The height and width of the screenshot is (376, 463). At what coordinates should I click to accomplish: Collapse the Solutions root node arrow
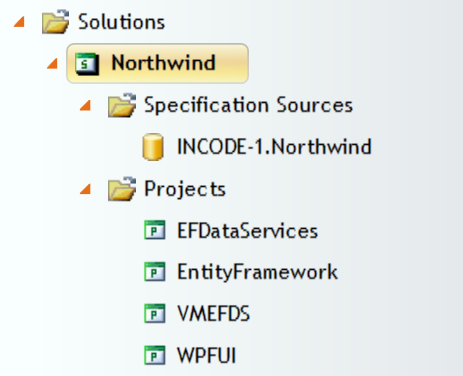pos(19,22)
